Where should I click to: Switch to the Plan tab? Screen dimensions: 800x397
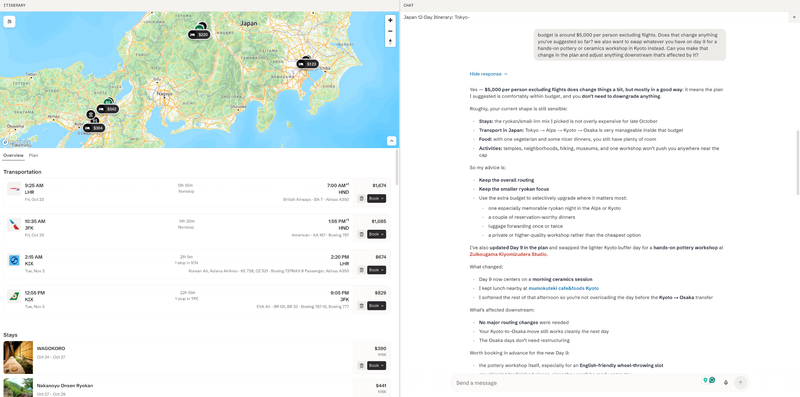(33, 155)
